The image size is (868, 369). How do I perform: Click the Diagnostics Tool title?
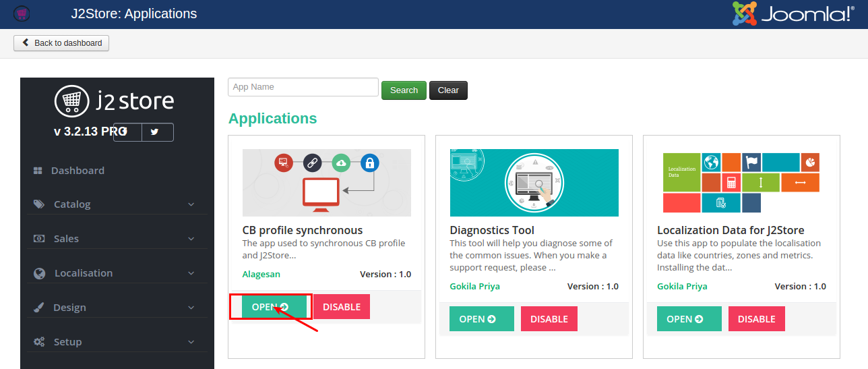pyautogui.click(x=492, y=230)
